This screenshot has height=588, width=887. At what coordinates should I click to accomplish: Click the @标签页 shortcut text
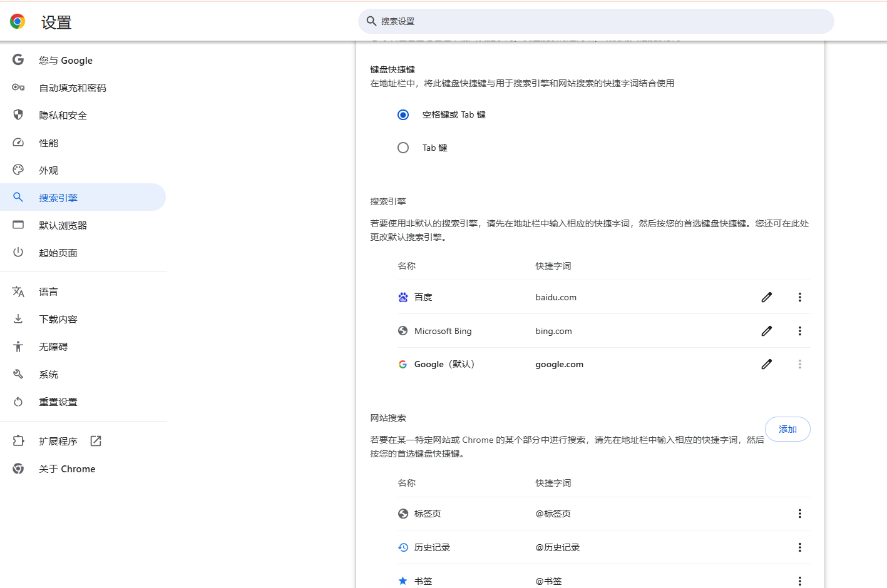click(553, 514)
